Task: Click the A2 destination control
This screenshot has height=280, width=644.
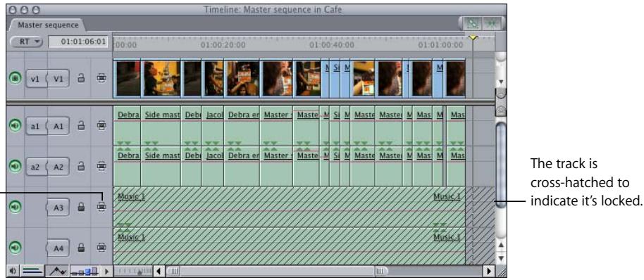Action: coord(58,166)
